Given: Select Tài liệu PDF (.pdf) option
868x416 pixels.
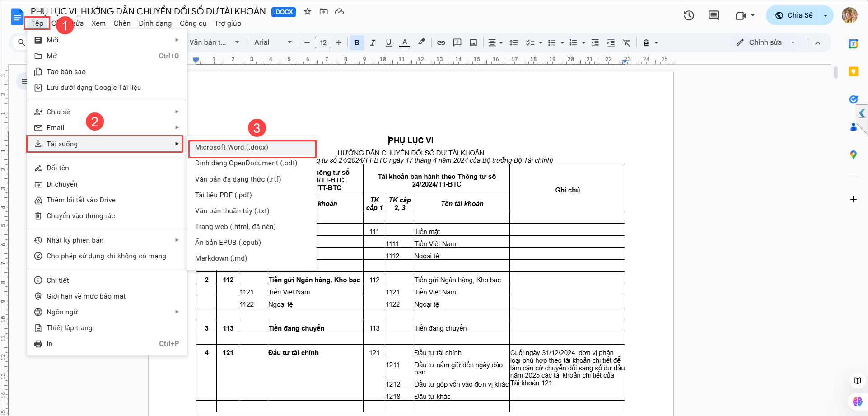Looking at the screenshot, I should pyautogui.click(x=224, y=195).
